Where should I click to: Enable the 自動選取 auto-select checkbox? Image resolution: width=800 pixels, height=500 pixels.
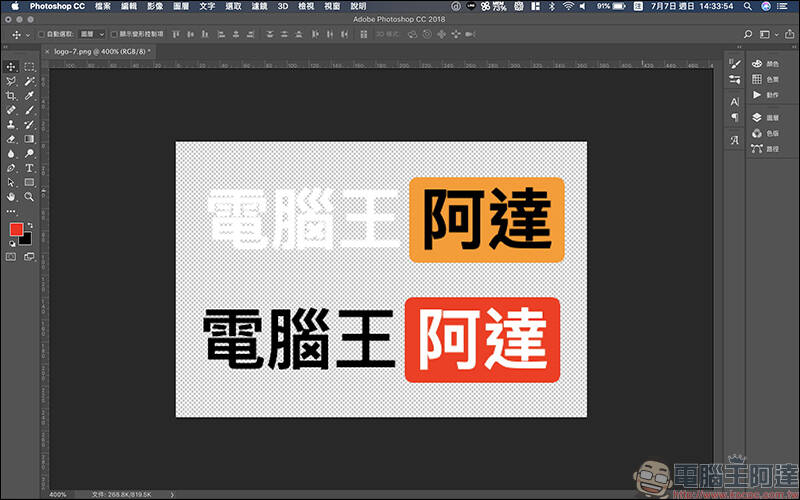click(41, 34)
